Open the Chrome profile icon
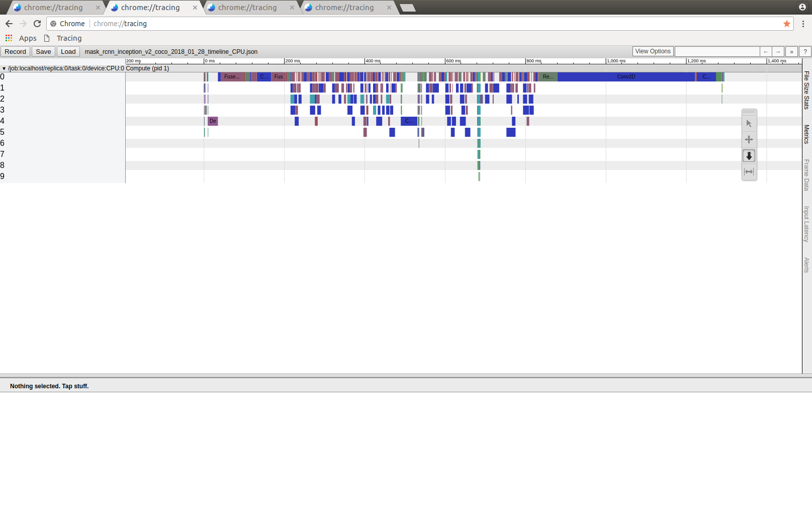 coord(802,7)
